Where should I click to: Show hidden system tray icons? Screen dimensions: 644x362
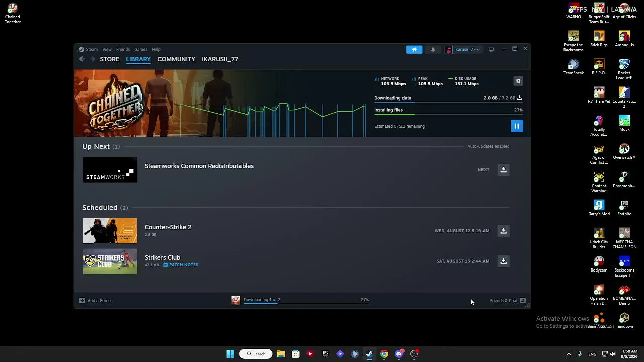coord(569,354)
